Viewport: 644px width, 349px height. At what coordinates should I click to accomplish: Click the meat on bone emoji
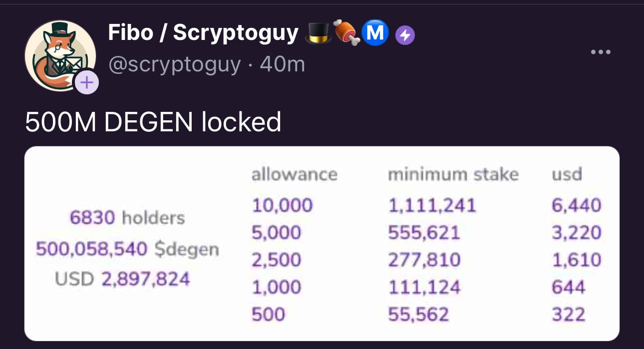346,33
